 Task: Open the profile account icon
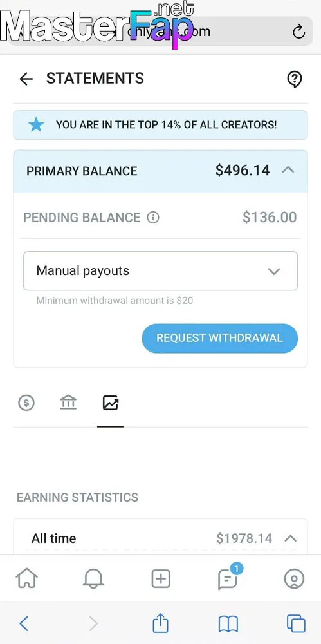pyautogui.click(x=295, y=579)
